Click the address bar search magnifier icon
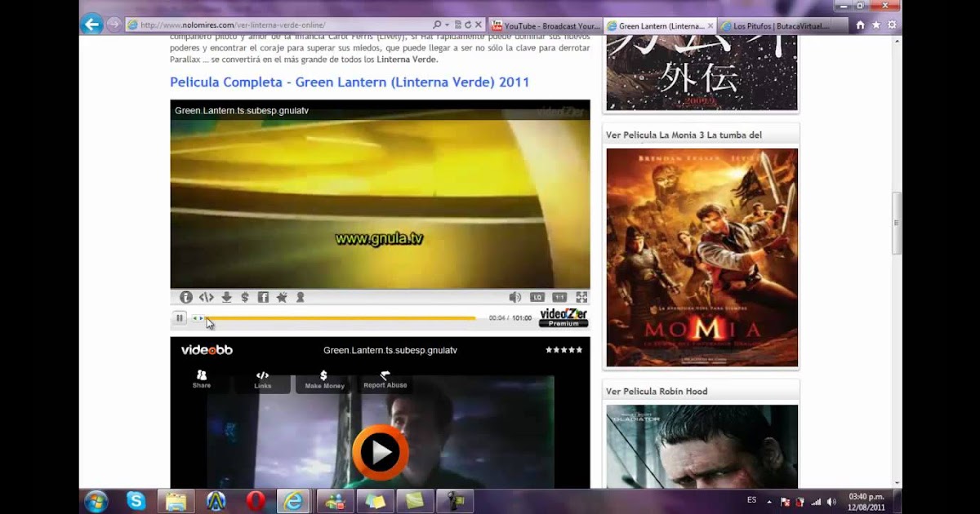980x514 pixels. tap(438, 25)
